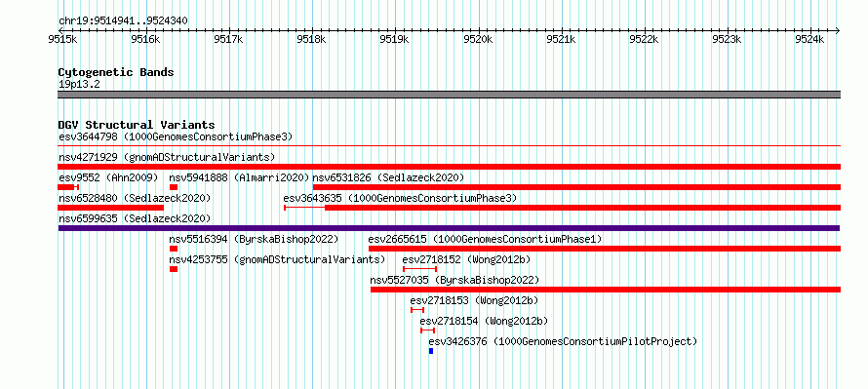The image size is (868, 389).
Task: Open the esv9552 (Ahn2009) label
Action: pyautogui.click(x=108, y=177)
